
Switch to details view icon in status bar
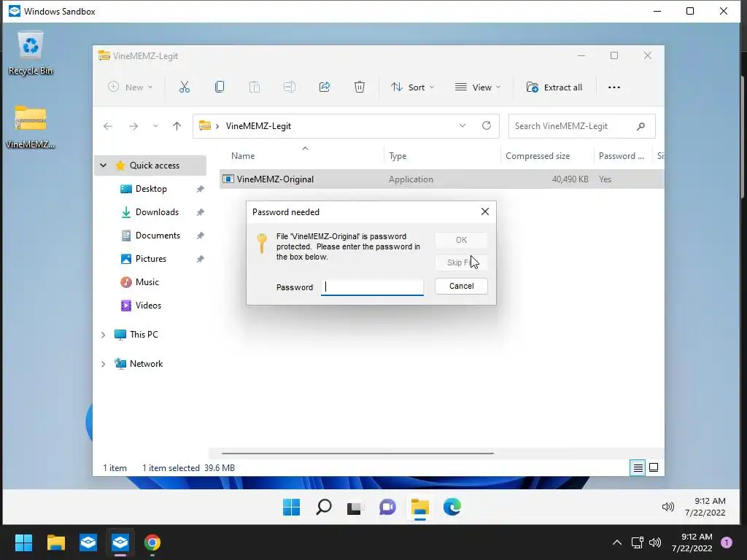(x=638, y=467)
